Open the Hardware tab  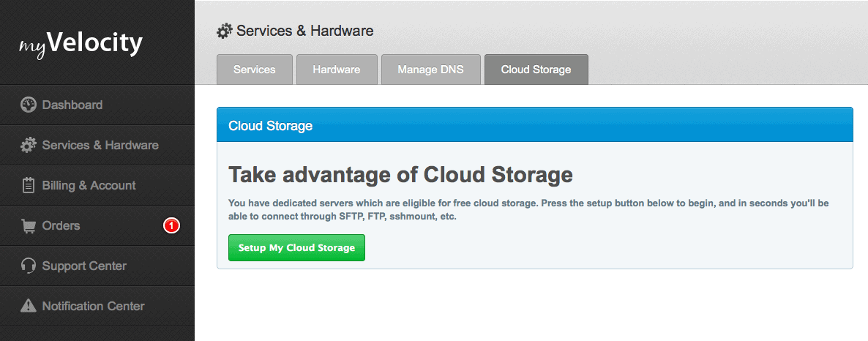[337, 70]
